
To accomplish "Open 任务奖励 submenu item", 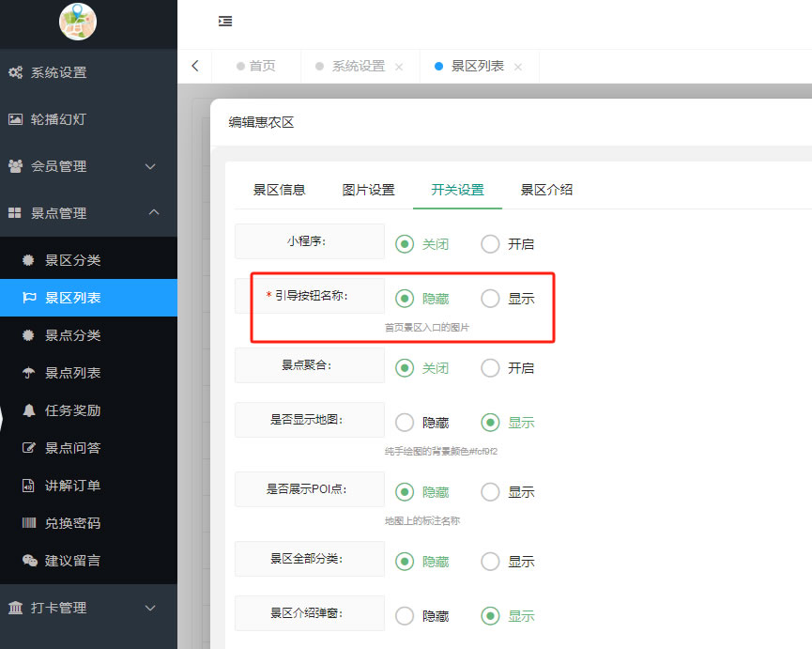I will pyautogui.click(x=88, y=410).
